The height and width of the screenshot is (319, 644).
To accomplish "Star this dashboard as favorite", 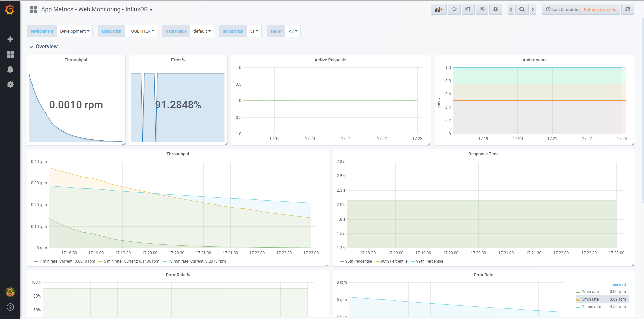I will point(454,9).
